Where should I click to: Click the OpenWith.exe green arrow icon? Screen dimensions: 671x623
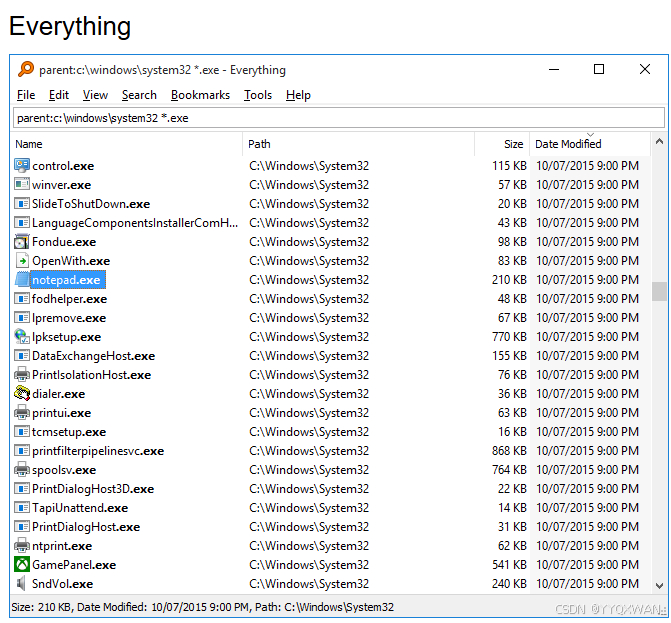pyautogui.click(x=22, y=261)
